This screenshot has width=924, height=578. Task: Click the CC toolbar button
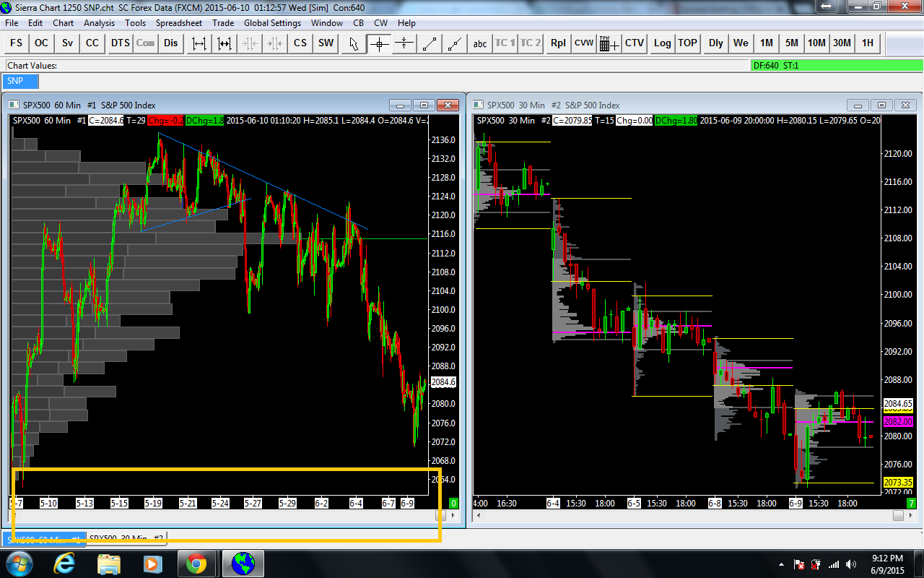point(92,43)
